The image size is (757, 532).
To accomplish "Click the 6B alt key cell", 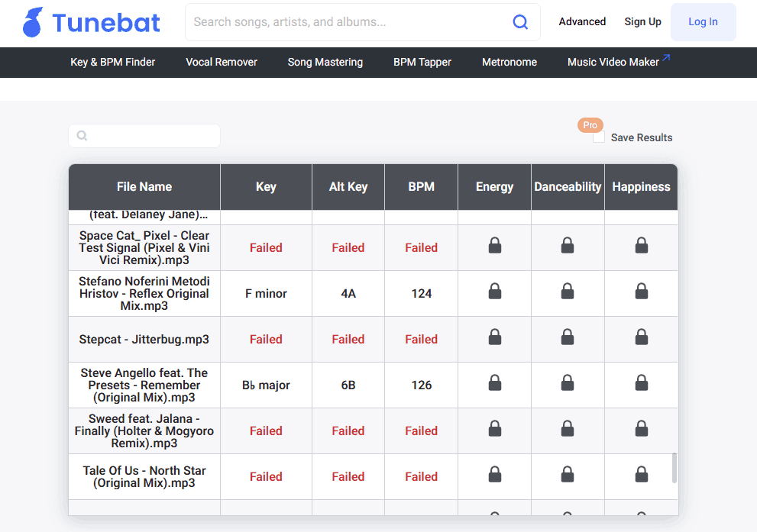I will (348, 385).
